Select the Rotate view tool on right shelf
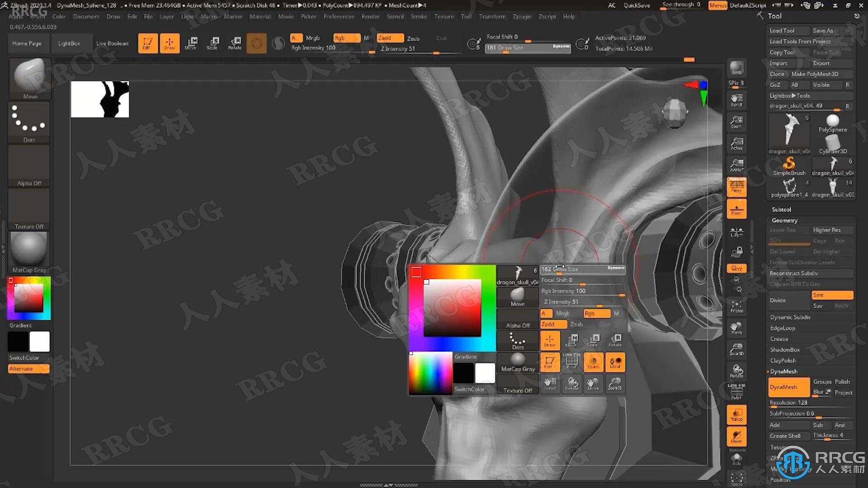 click(x=736, y=371)
